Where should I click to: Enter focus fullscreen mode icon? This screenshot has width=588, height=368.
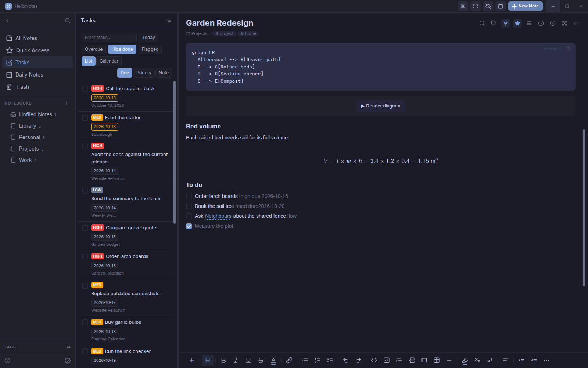[476, 6]
